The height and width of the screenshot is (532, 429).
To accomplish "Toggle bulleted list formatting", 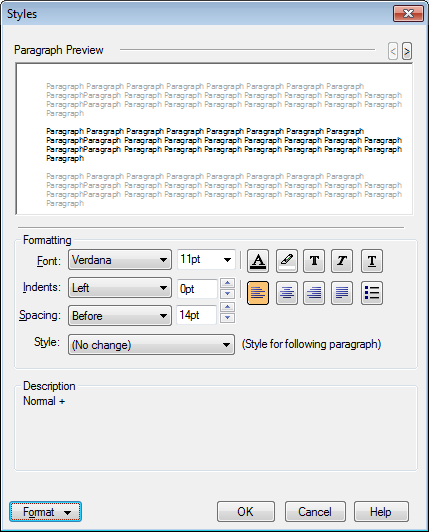I will pos(372,293).
